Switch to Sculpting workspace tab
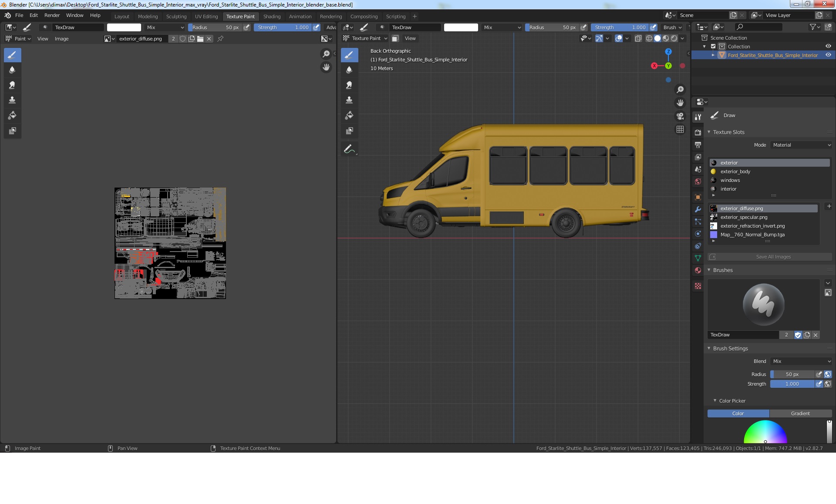 176,17
